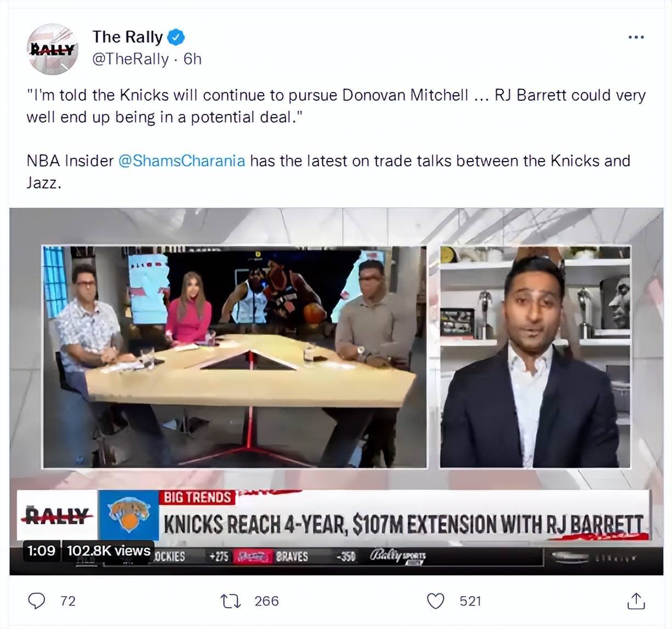
Task: Click the Rally logo in the video banner
Action: pyautogui.click(x=57, y=515)
